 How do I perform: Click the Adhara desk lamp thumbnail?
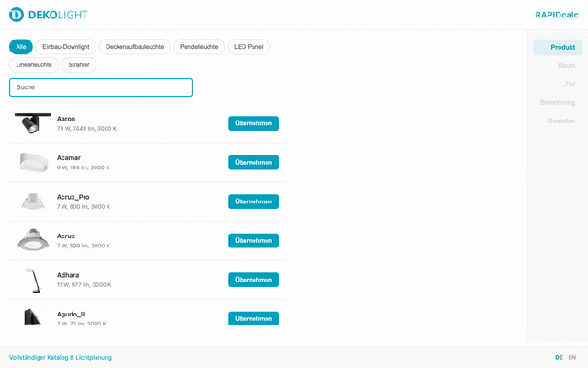pos(34,281)
